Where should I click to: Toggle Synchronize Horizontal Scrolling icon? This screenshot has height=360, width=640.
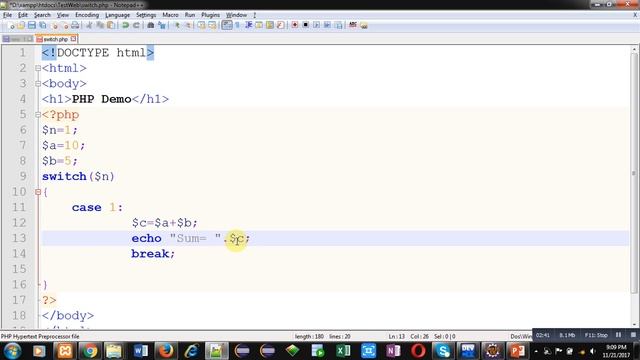213,25
